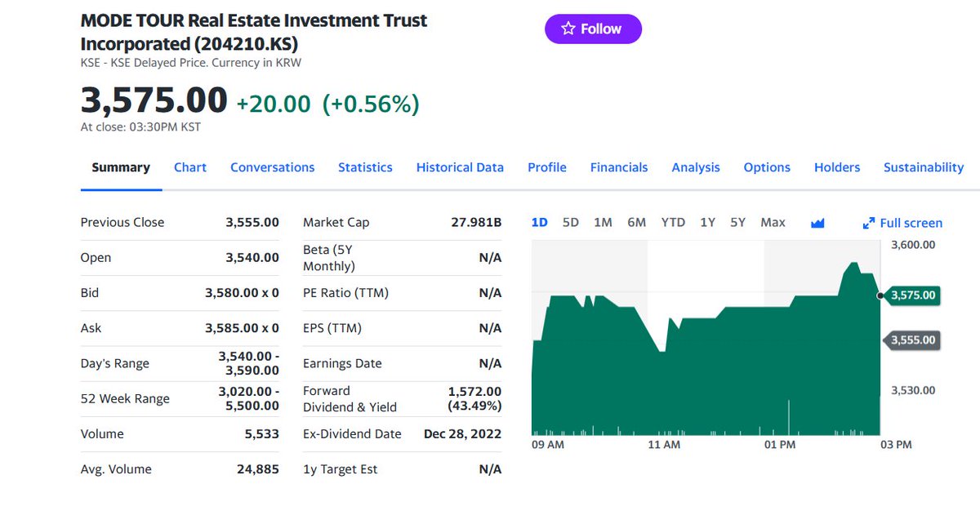Viewport: 980px width, 515px height.
Task: Go to Conversations tab
Action: 272,167
